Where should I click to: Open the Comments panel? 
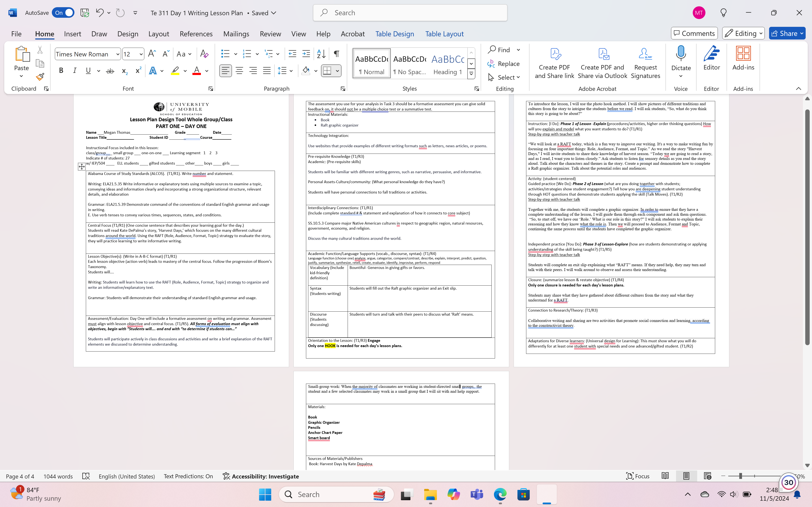click(x=694, y=33)
